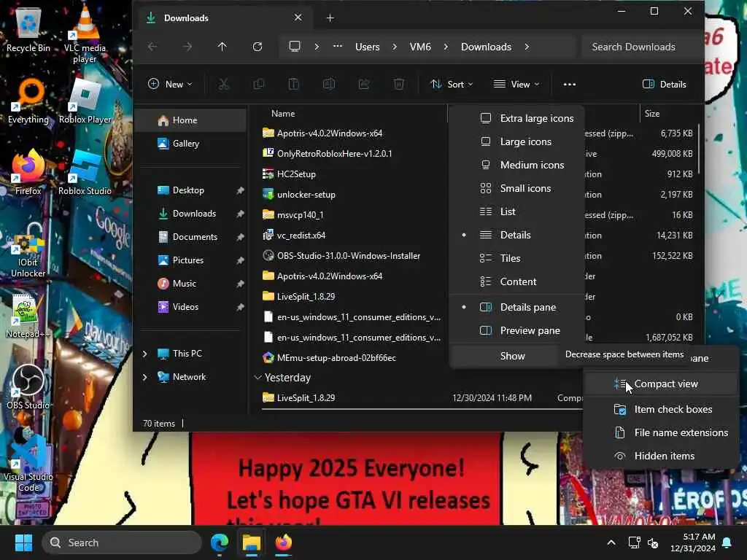Screen dimensions: 747x560
Task: Navigate to VM6 breadcrumb
Action: pyautogui.click(x=420, y=47)
